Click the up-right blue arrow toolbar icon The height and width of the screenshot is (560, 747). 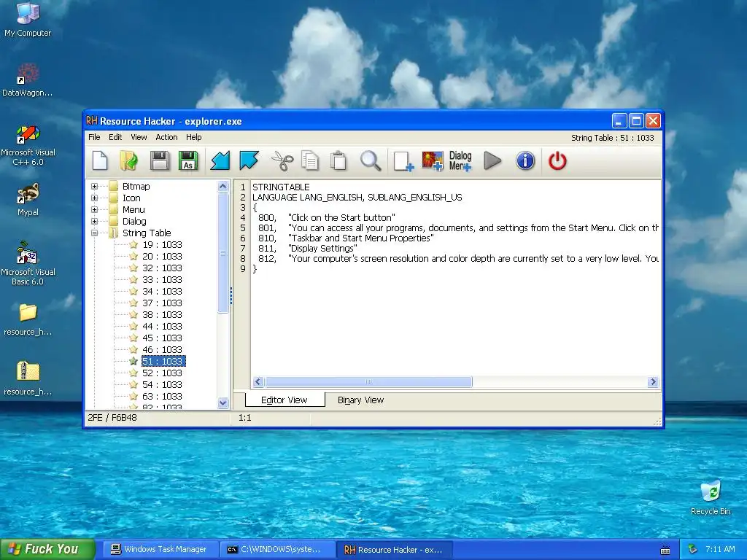[x=249, y=160]
